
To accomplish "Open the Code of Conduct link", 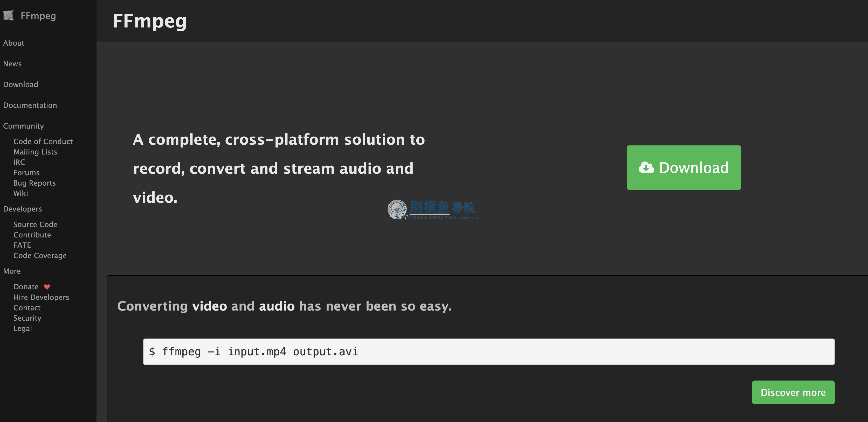I will click(43, 142).
